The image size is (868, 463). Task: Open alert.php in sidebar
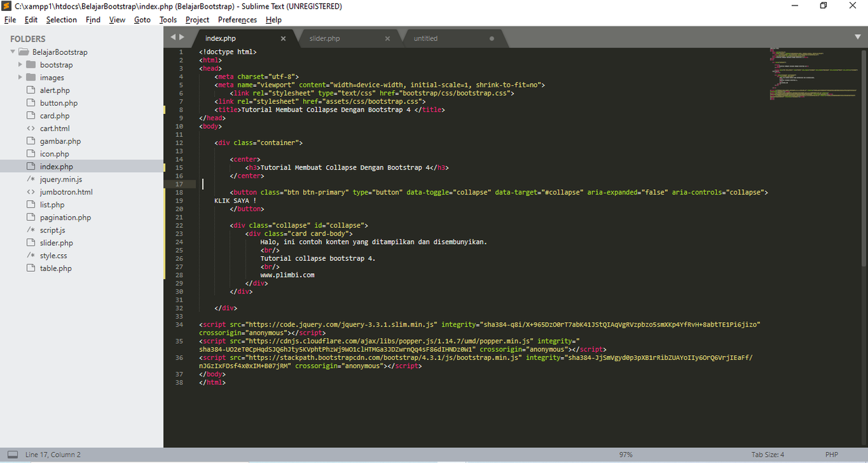[55, 90]
